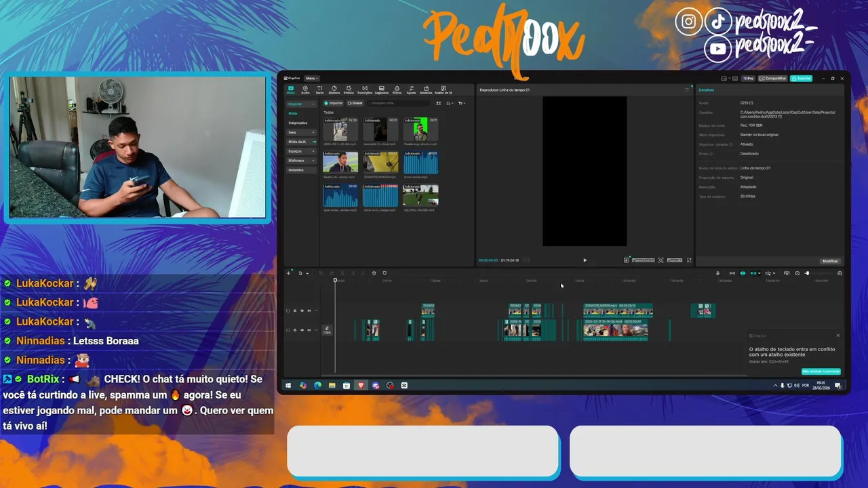Viewport: 868px width, 488px height.
Task: Expand the Mídia de IA section
Action: pyautogui.click(x=301, y=142)
